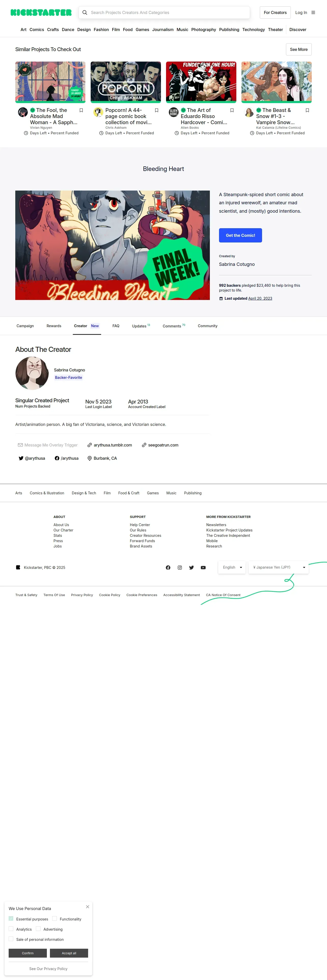
Task: Bookmark The Art of Eduardo Risso project
Action: (232, 110)
